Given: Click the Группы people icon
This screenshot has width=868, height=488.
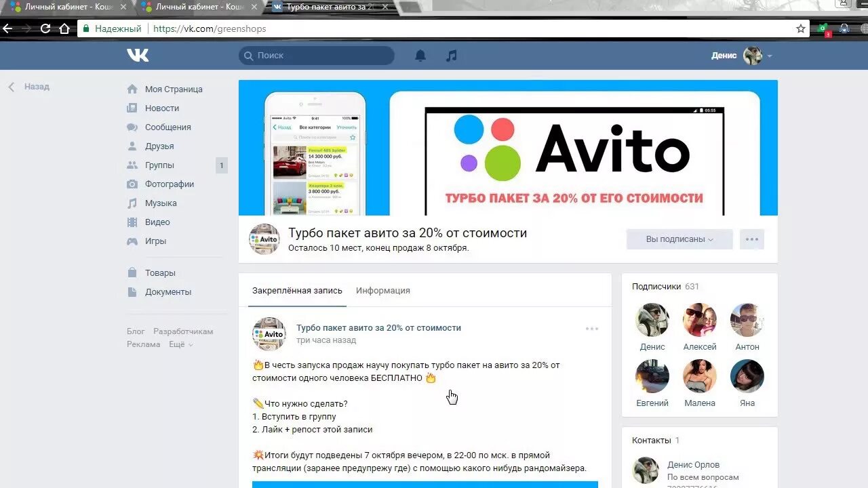Looking at the screenshot, I should pos(132,165).
